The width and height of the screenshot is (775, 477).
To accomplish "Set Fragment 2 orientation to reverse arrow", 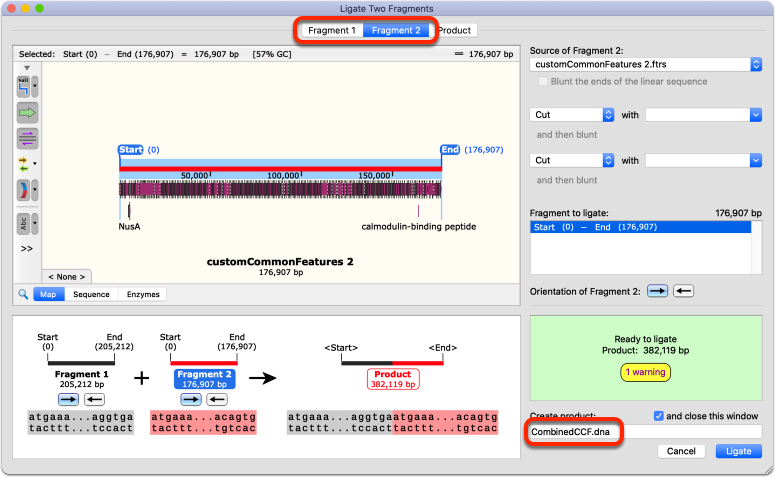I will [684, 291].
